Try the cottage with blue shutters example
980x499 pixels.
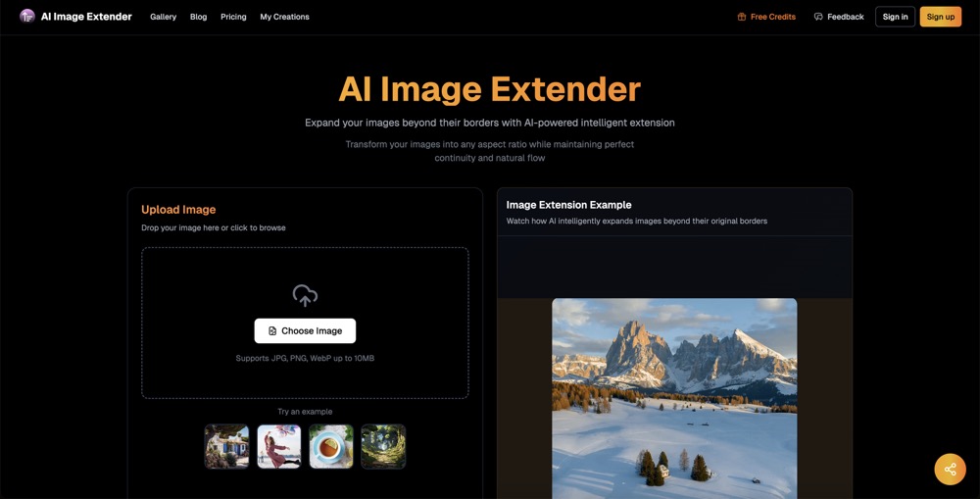pos(226,446)
